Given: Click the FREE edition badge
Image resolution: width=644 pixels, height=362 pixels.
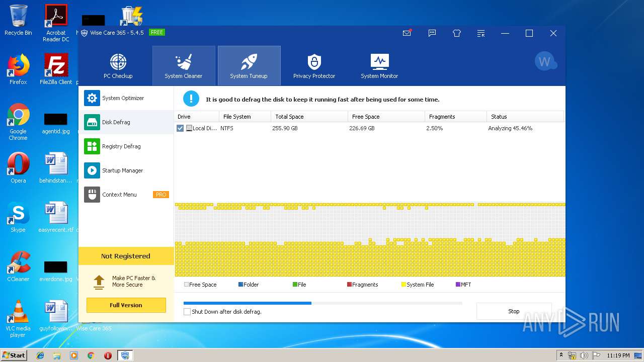Looking at the screenshot, I should 157,32.
